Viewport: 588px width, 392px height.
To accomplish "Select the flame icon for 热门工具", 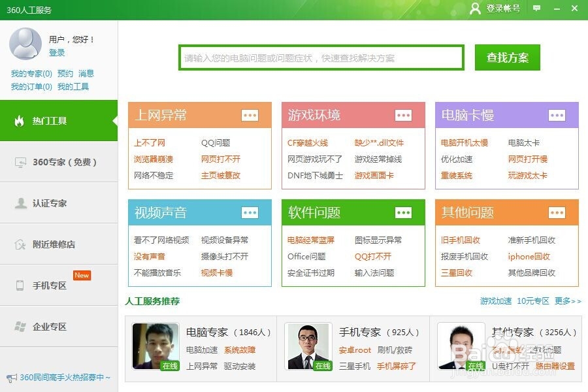I will (19, 121).
